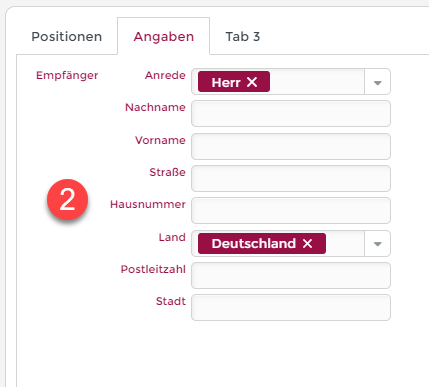Remove the Deutschland tag with X
The width and height of the screenshot is (429, 387).
click(x=307, y=243)
